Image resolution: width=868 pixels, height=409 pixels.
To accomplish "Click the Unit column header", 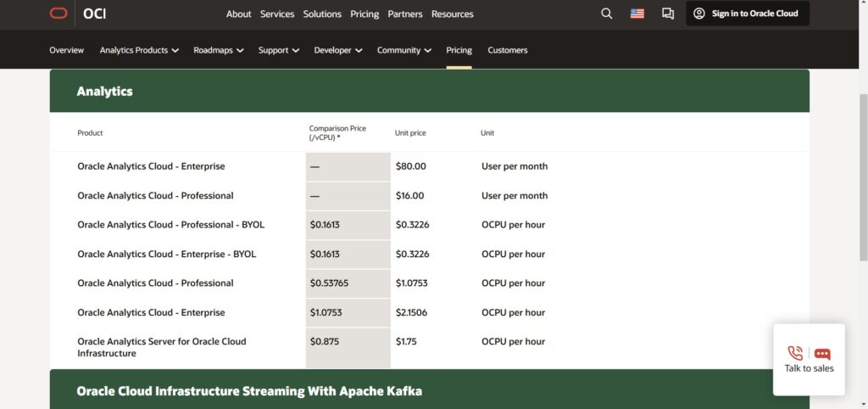I will click(487, 133).
